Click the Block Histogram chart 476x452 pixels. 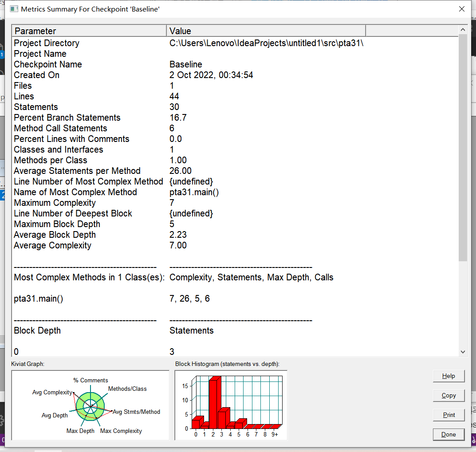point(231,405)
